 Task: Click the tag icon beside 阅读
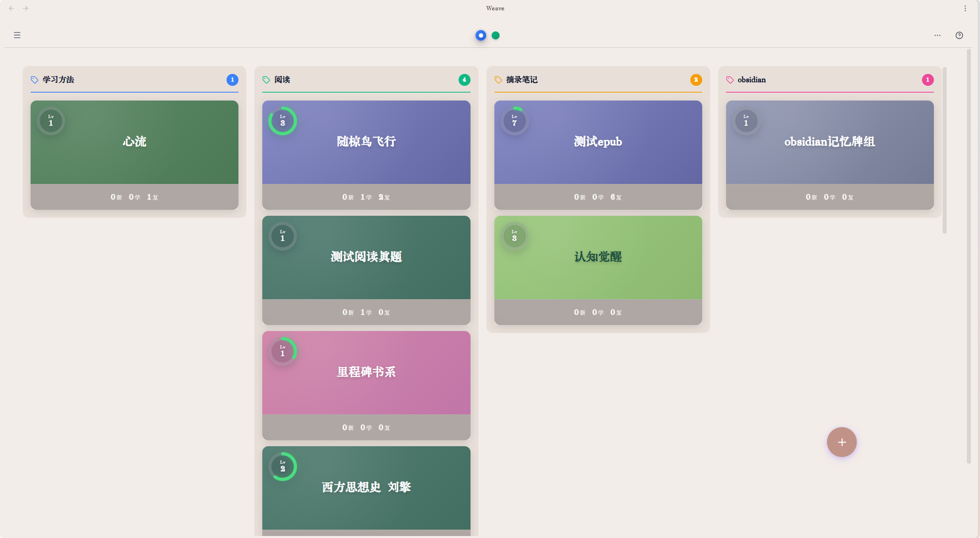pos(266,80)
